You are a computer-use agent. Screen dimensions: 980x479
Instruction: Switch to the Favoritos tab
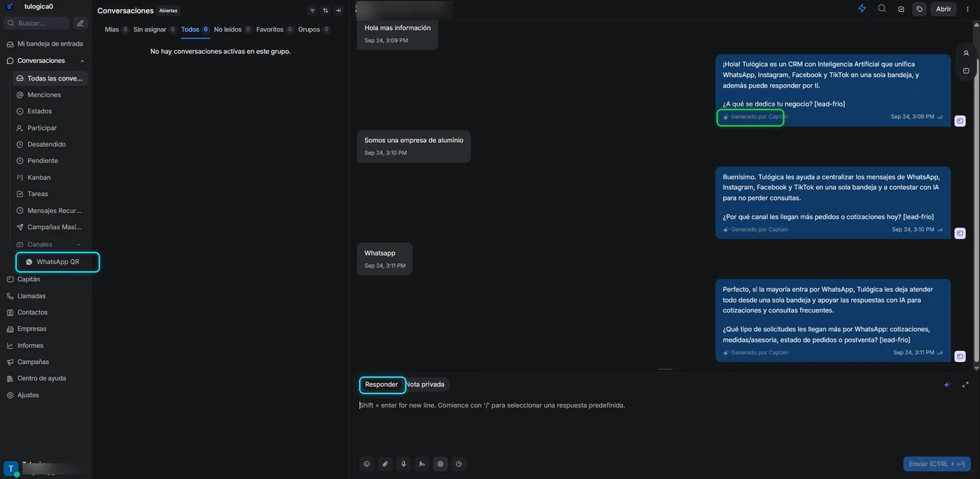click(x=274, y=29)
